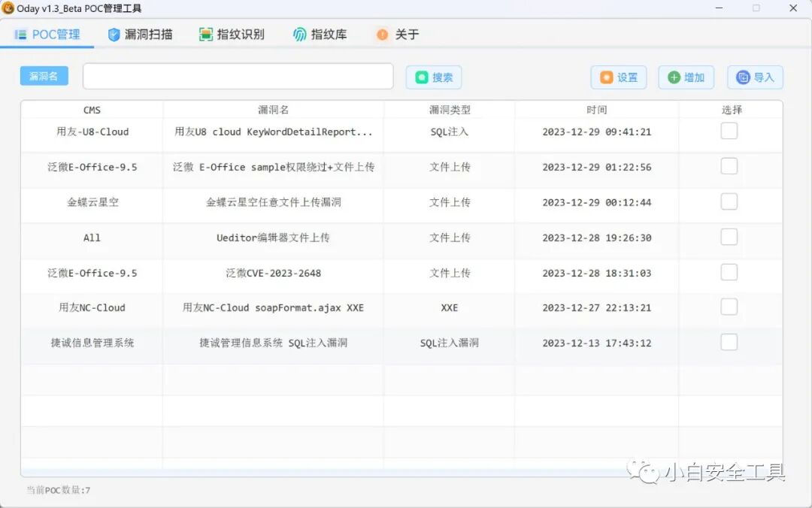
Task: Click the 导入 button
Action: pos(755,77)
